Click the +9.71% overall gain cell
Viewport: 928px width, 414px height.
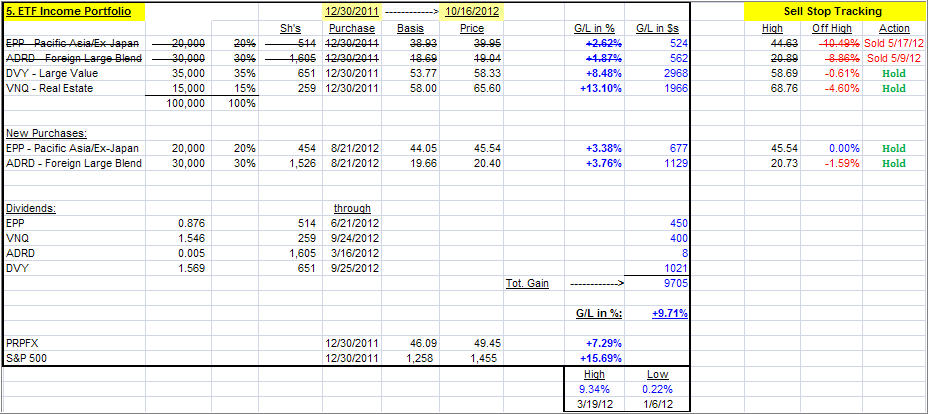pos(669,313)
